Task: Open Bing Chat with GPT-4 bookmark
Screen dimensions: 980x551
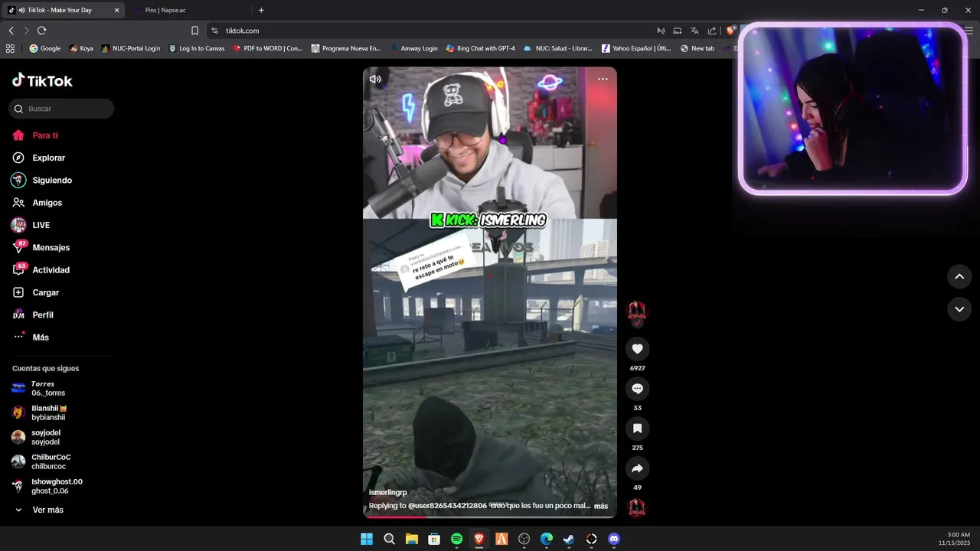Action: [481, 48]
